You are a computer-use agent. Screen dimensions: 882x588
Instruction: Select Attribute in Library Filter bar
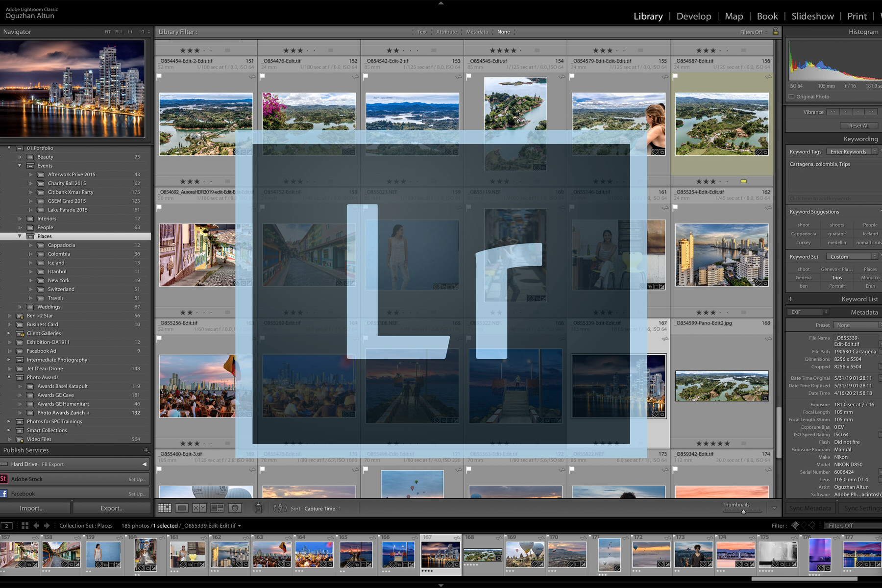click(446, 32)
